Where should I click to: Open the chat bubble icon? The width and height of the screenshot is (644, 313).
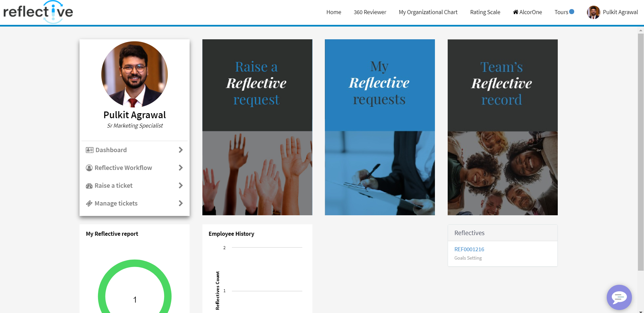(619, 297)
